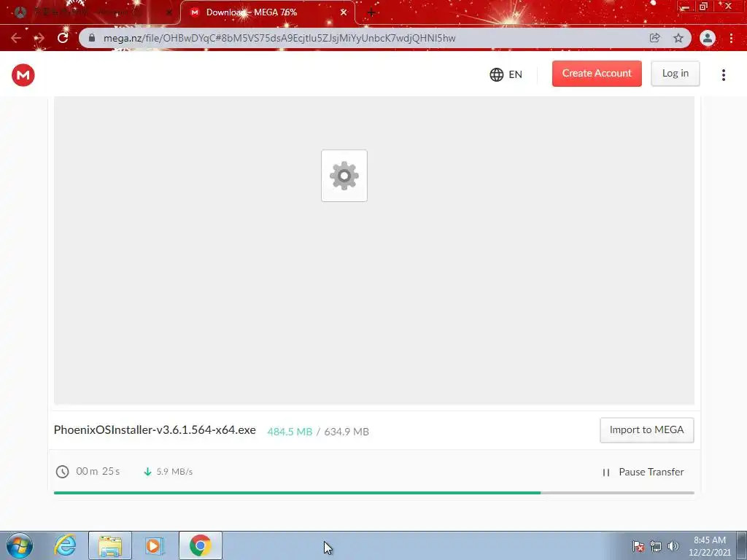Click the browser forward arrow
747x560 pixels.
(39, 38)
